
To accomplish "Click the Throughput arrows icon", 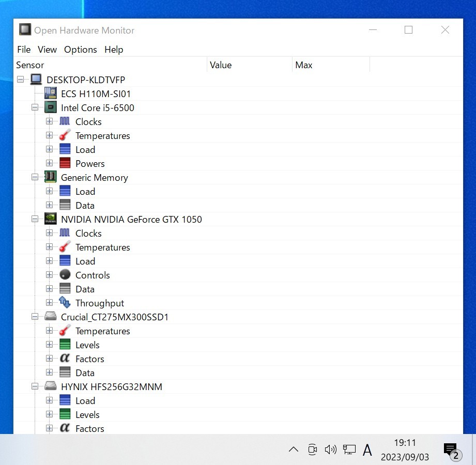I will coord(65,303).
